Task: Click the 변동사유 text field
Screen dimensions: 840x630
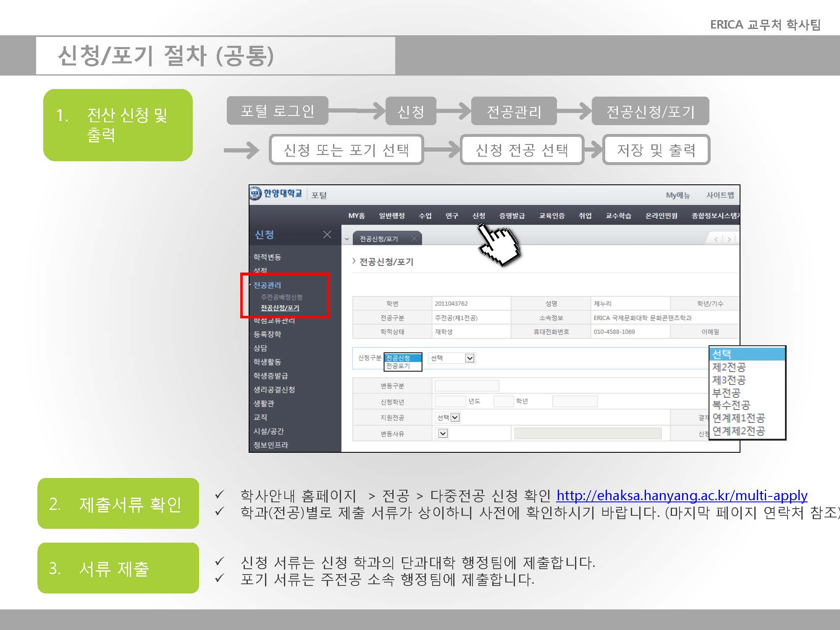Action: 588,433
